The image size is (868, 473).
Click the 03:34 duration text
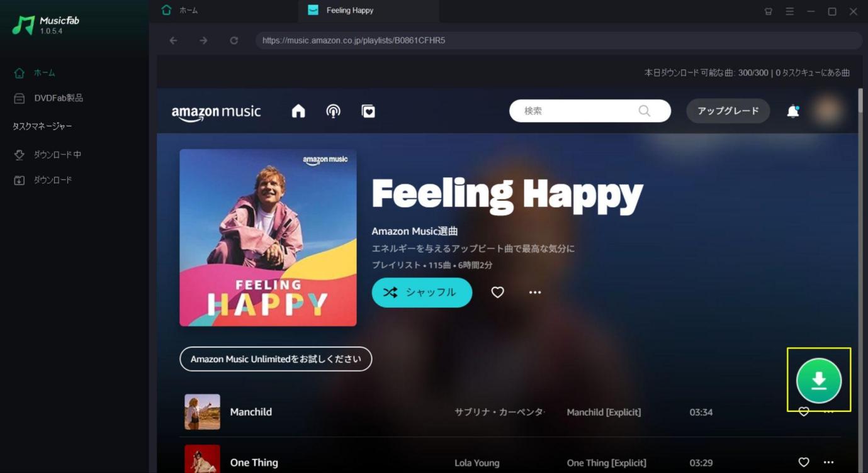(701, 412)
